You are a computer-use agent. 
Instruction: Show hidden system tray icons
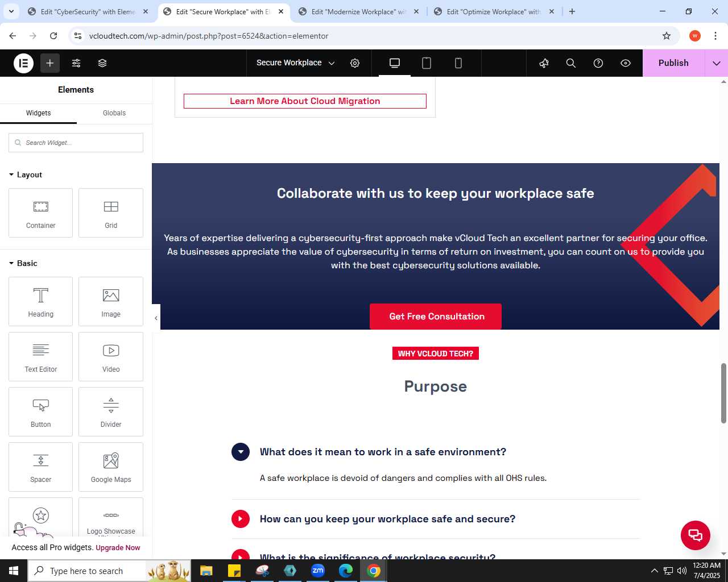coord(654,571)
